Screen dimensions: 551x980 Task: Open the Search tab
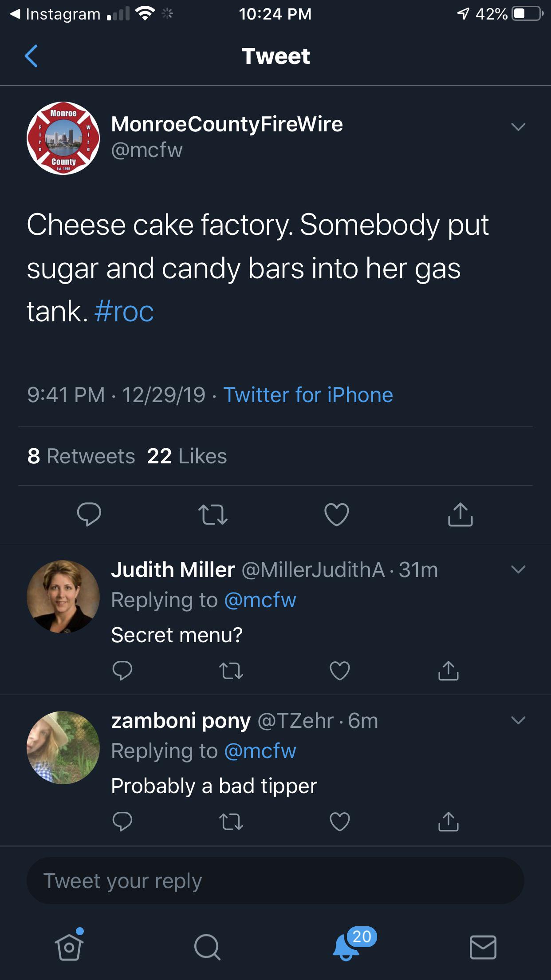[207, 948]
